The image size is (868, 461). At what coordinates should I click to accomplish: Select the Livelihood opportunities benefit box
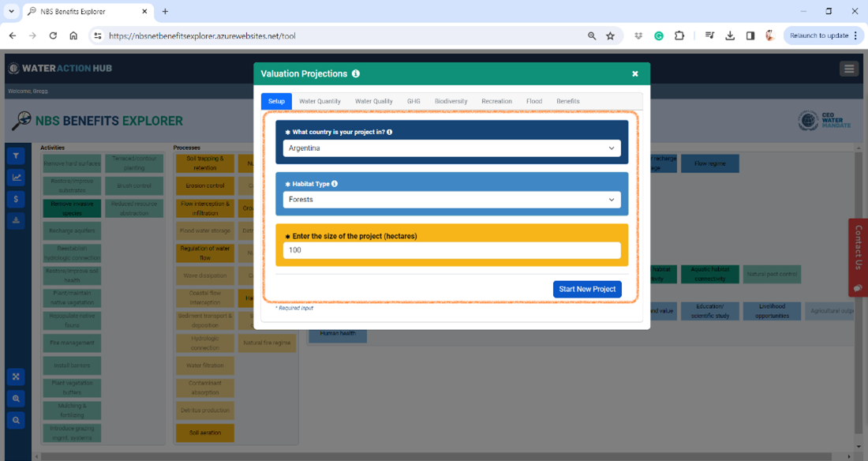(772, 311)
